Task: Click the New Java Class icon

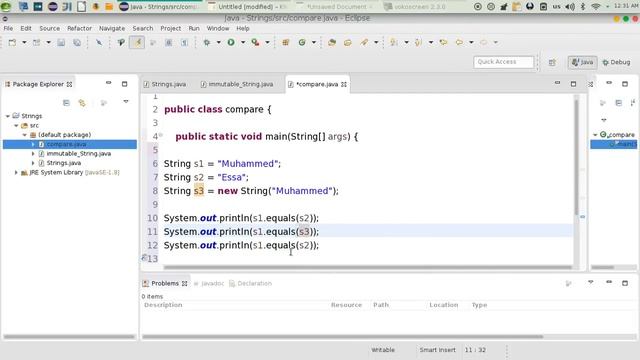Action: point(302,42)
